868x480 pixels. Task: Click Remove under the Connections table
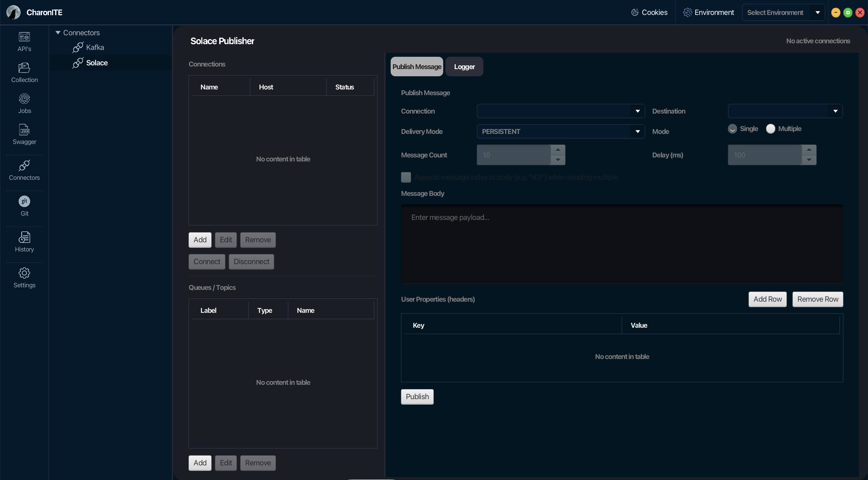(x=258, y=240)
